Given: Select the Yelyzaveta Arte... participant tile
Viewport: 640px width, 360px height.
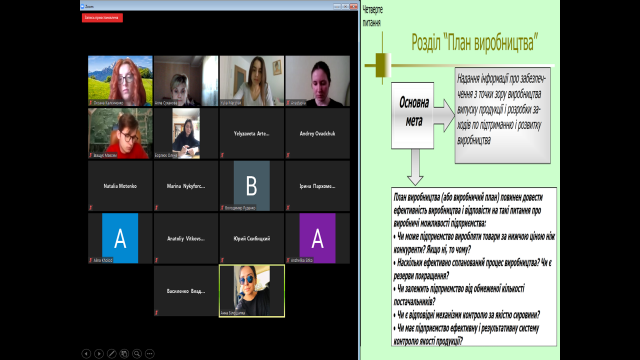Looking at the screenshot, I should point(252,133).
